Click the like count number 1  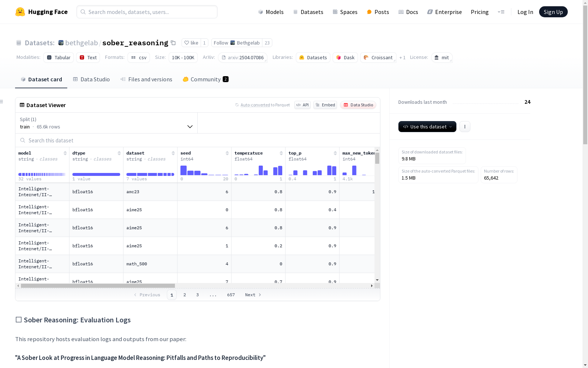(204, 43)
